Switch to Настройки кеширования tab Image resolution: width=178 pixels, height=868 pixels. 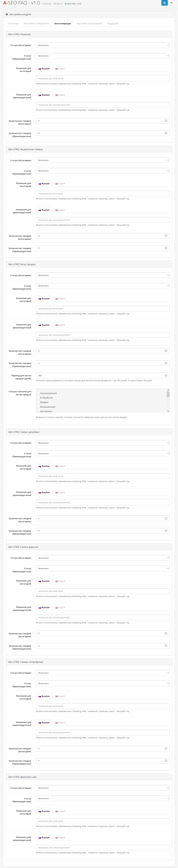pyautogui.click(x=89, y=24)
